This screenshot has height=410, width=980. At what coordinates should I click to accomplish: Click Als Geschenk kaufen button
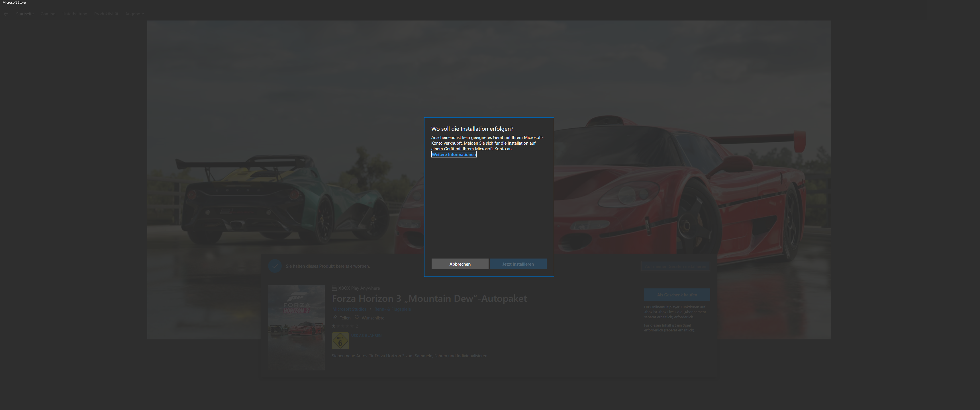(x=677, y=295)
